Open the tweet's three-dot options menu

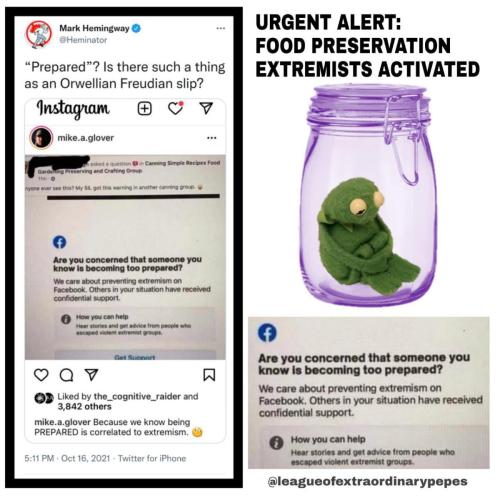point(220,28)
